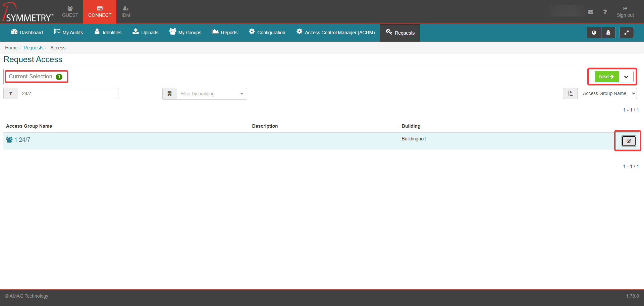Click the filter text field containing 24/7
The image size is (644, 306).
coord(68,93)
